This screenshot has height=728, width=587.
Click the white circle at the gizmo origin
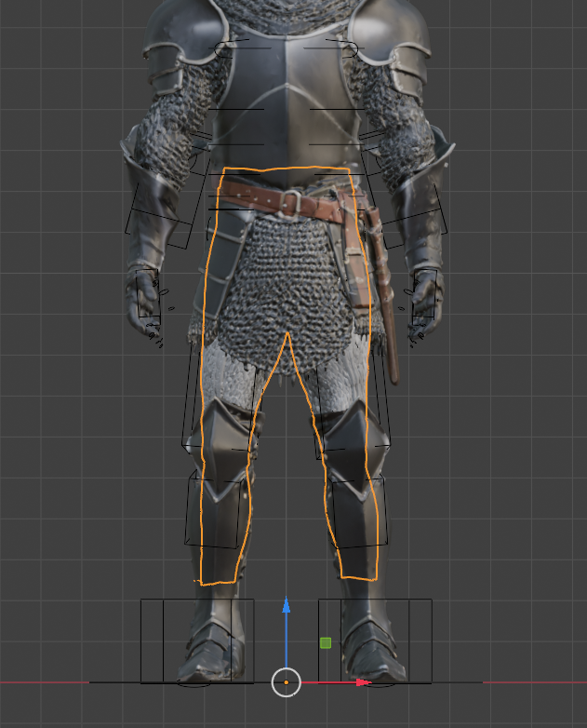click(287, 682)
